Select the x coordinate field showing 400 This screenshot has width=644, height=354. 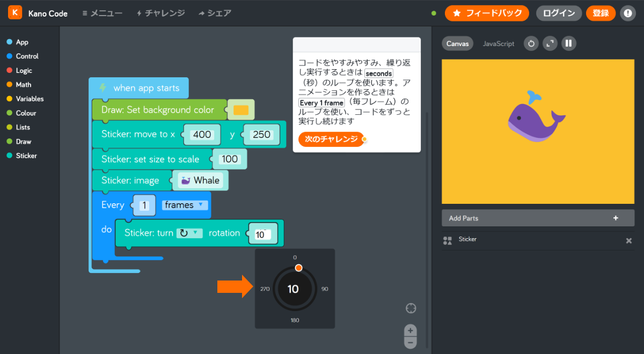point(202,135)
